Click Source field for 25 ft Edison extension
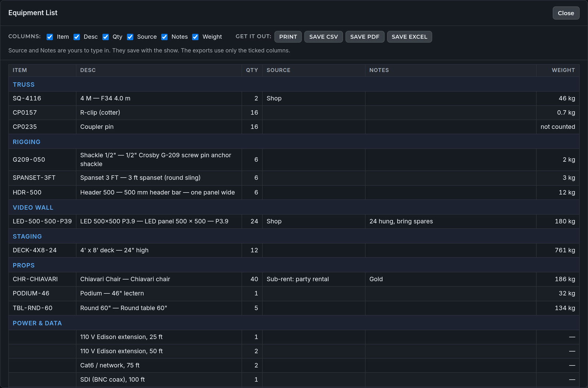Image resolution: width=588 pixels, height=388 pixels. pos(314,337)
